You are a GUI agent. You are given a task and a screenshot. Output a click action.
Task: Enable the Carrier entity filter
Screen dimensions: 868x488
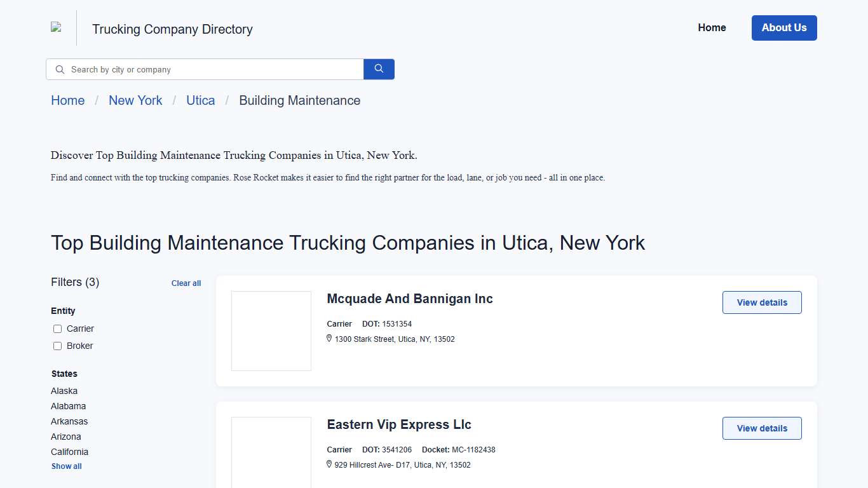[57, 329]
